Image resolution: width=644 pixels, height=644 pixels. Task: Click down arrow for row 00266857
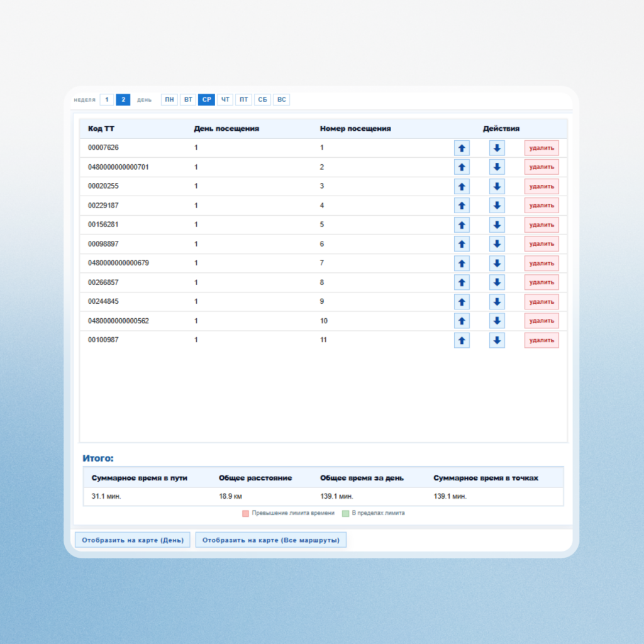click(497, 282)
